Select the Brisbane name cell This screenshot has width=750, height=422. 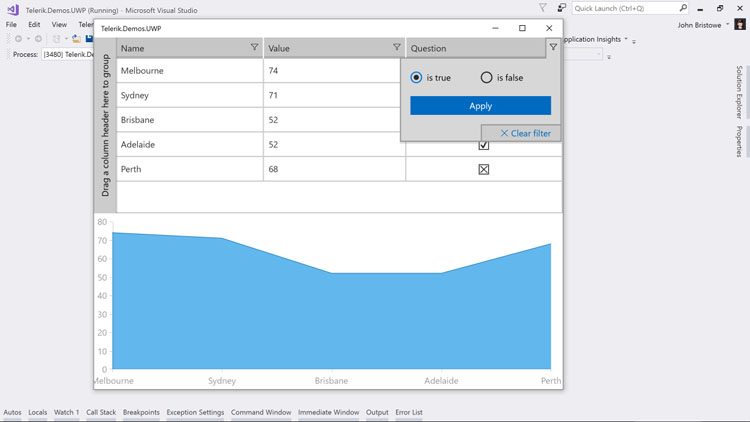[x=189, y=120]
